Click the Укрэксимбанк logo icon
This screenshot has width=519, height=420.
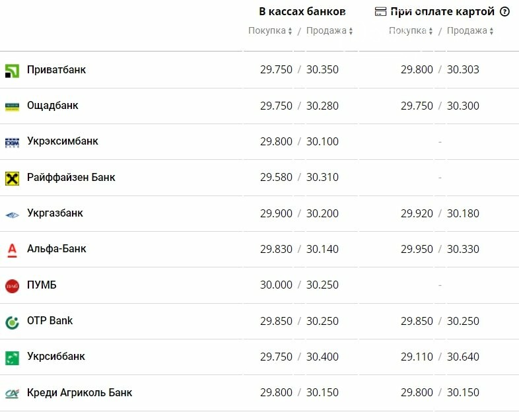pos(13,143)
